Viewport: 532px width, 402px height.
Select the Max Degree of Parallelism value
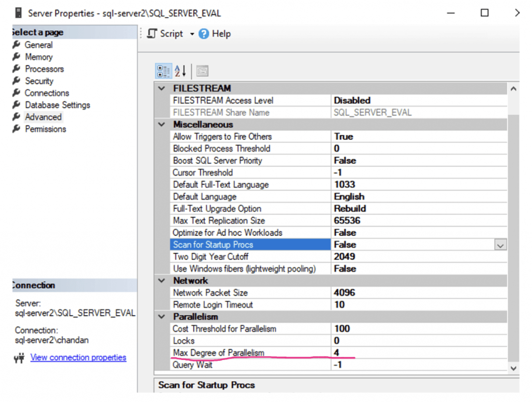419,353
